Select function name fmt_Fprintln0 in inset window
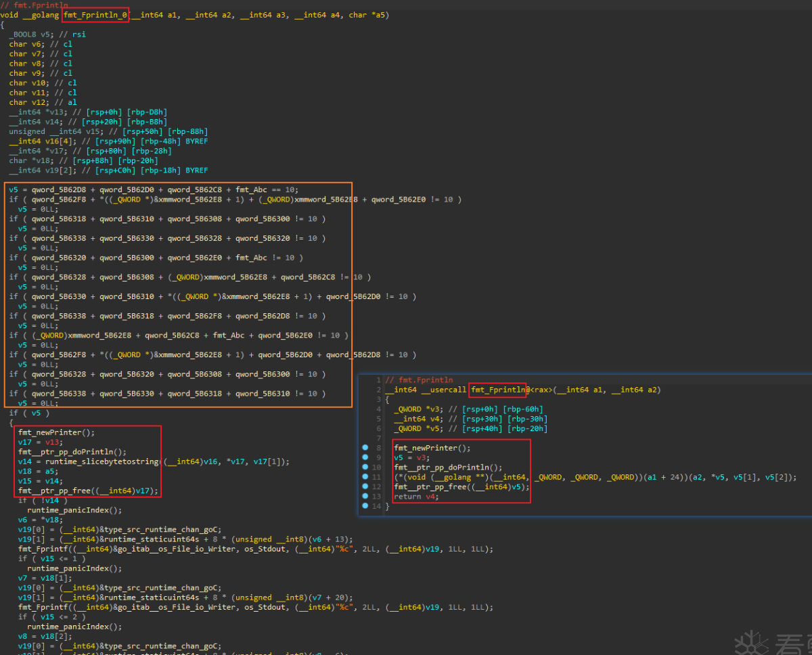 tap(498, 390)
